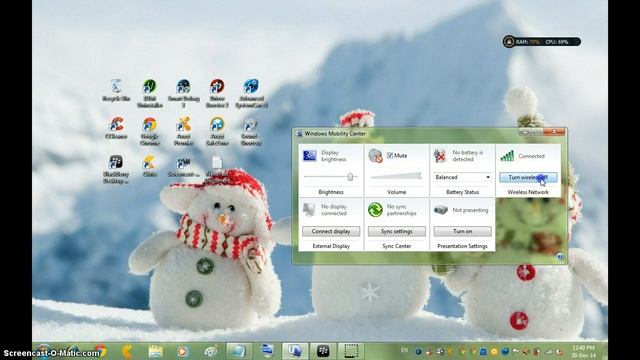Click the brightness slider handle
The image size is (640, 360).
coord(350,177)
